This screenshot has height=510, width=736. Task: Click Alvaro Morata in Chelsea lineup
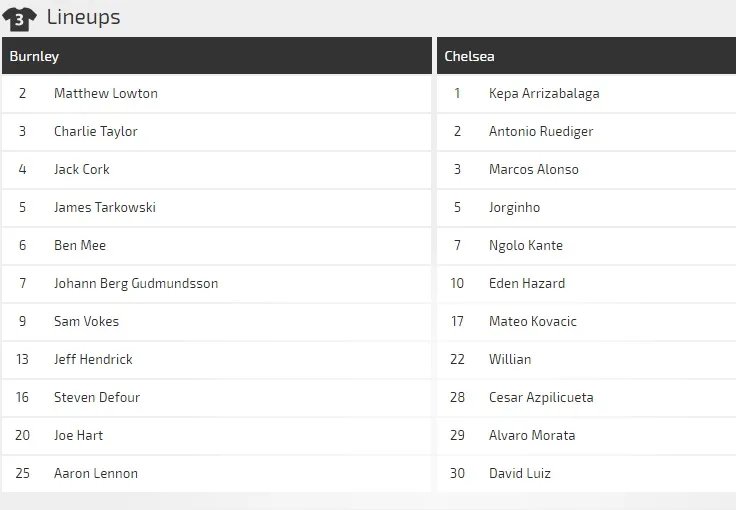[532, 436]
